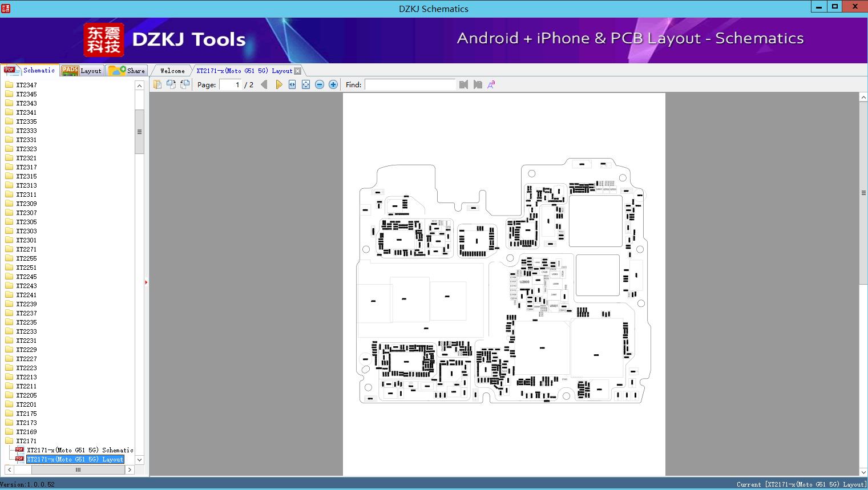Click the toggle sidebar pages icon in viewer toolbar
The height and width of the screenshot is (490, 868).
pyautogui.click(x=158, y=84)
